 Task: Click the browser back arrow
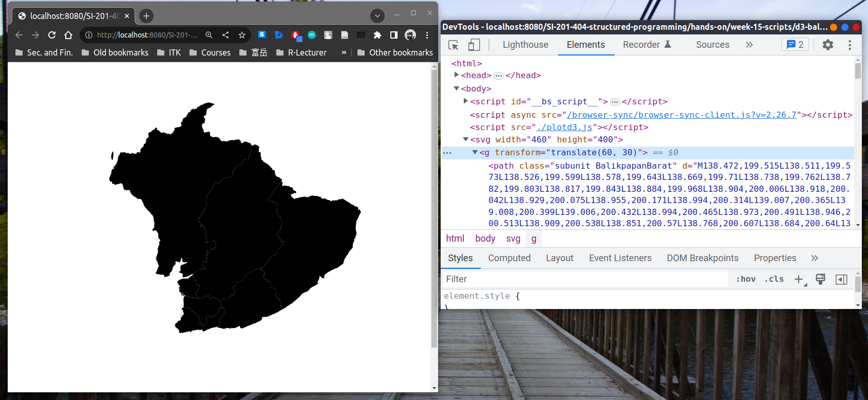[19, 35]
